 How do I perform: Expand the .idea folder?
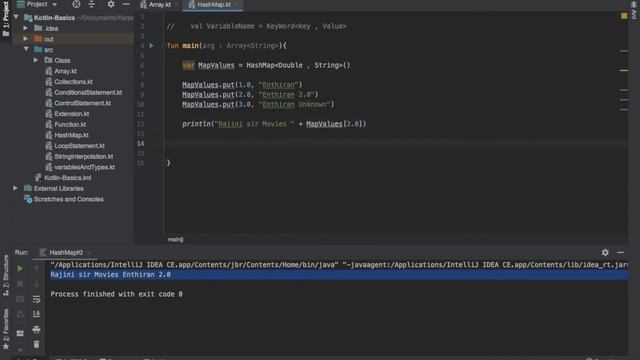[x=26, y=28]
